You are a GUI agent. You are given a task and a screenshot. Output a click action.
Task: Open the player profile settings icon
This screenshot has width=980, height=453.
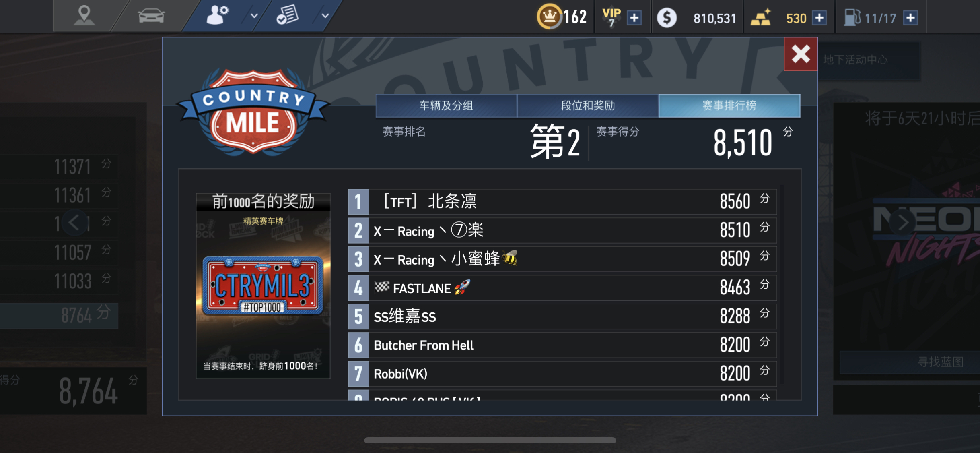pyautogui.click(x=217, y=15)
